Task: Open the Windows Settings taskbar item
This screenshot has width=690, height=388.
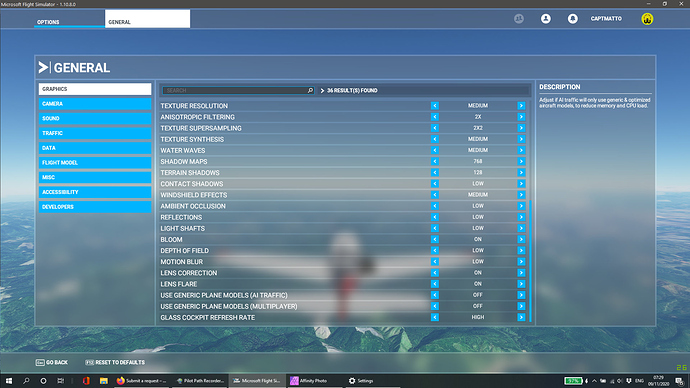Action: coord(373,381)
